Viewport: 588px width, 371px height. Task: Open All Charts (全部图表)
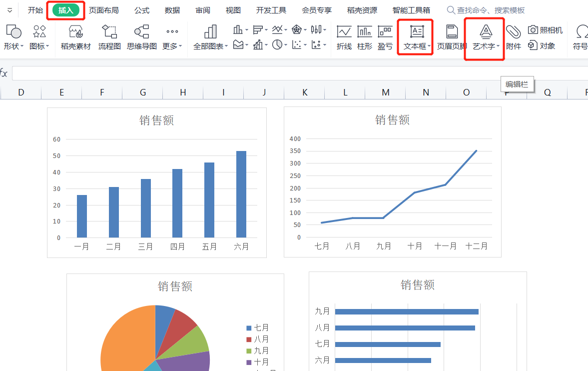210,37
